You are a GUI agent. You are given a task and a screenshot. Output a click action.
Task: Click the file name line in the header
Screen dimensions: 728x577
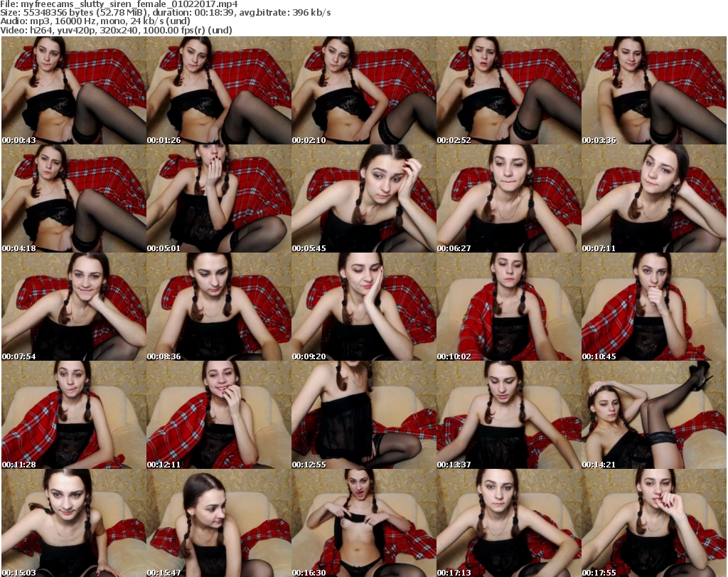[x=119, y=4]
